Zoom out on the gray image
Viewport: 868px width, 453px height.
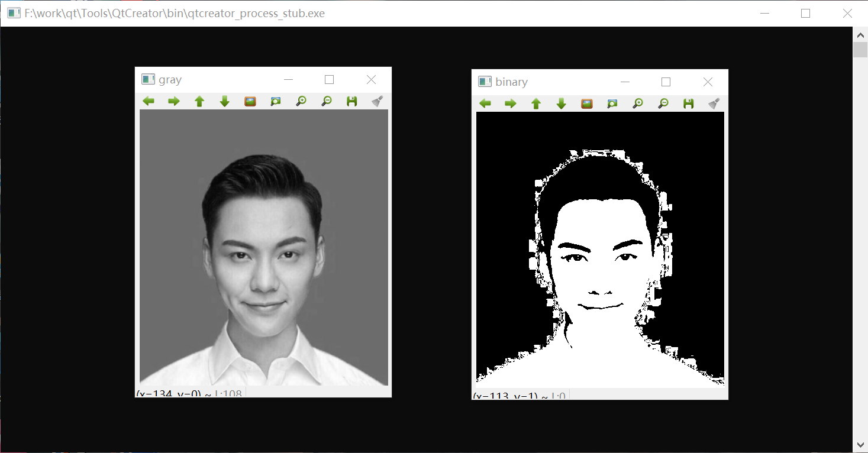pyautogui.click(x=327, y=101)
